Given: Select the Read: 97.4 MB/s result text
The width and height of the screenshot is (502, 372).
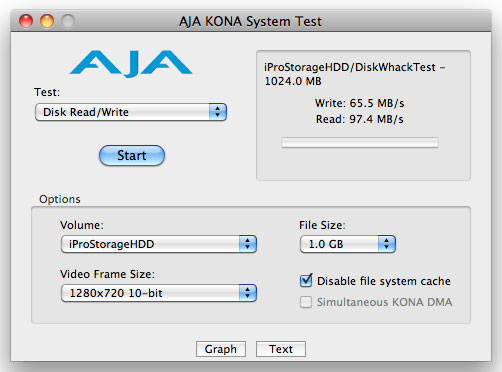Looking at the screenshot, I should point(360,119).
